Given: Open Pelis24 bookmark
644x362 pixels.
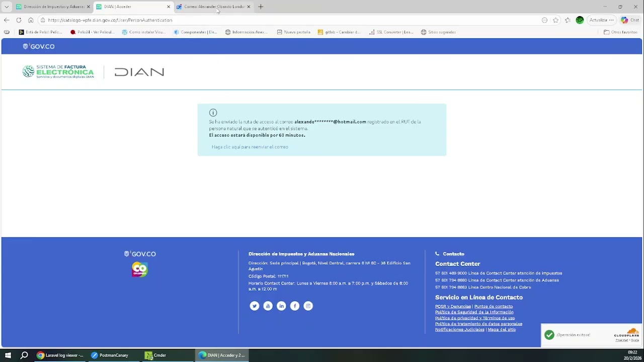Looking at the screenshot, I should click(92, 32).
